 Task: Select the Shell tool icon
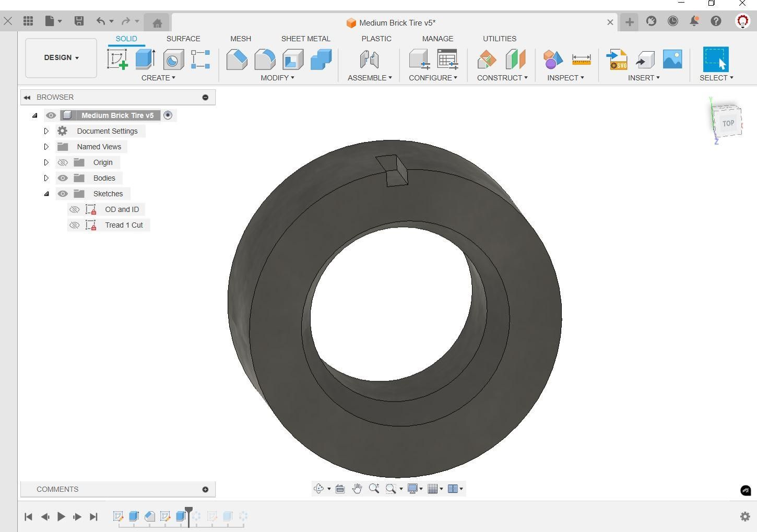pyautogui.click(x=293, y=59)
